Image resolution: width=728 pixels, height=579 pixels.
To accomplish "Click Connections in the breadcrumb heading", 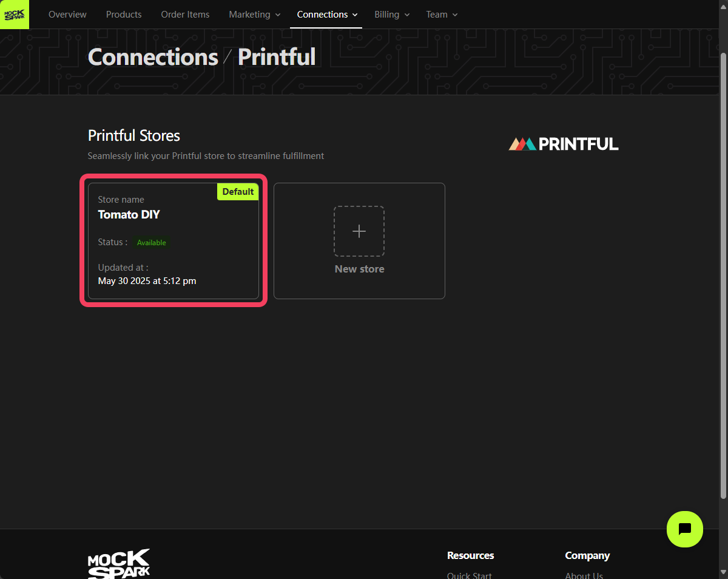I will (x=153, y=57).
